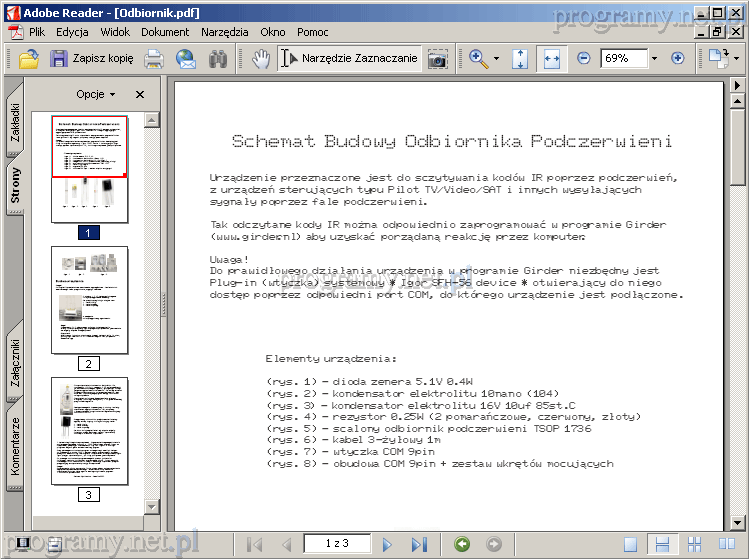The image size is (749, 559).
Task: Click the Fit Page height icon
Action: click(519, 59)
